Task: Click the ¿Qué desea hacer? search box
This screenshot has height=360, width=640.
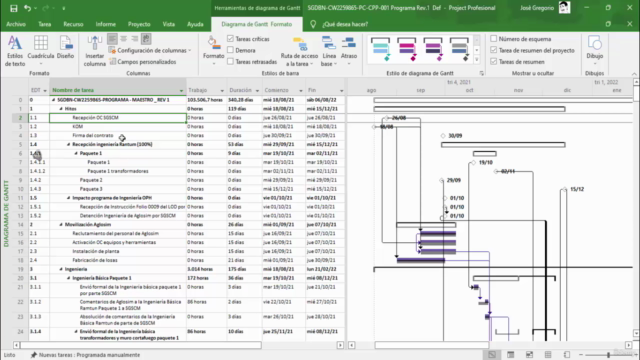Action: pos(345,24)
